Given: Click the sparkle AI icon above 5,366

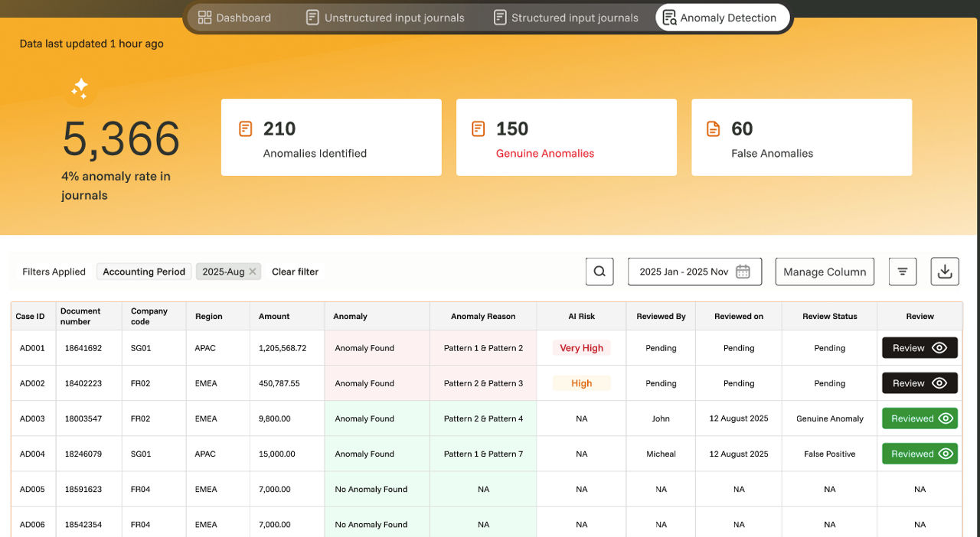Looking at the screenshot, I should [80, 89].
